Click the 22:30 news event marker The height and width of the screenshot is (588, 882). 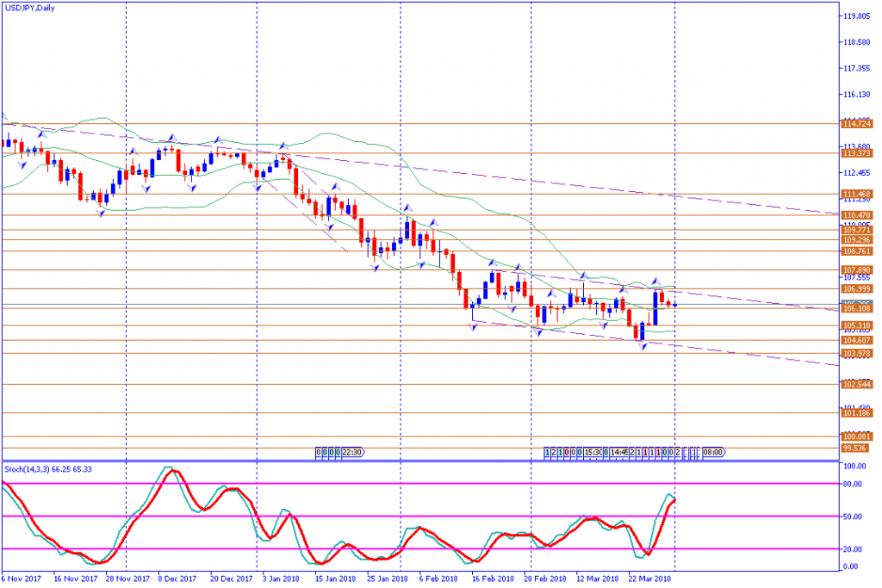(351, 451)
